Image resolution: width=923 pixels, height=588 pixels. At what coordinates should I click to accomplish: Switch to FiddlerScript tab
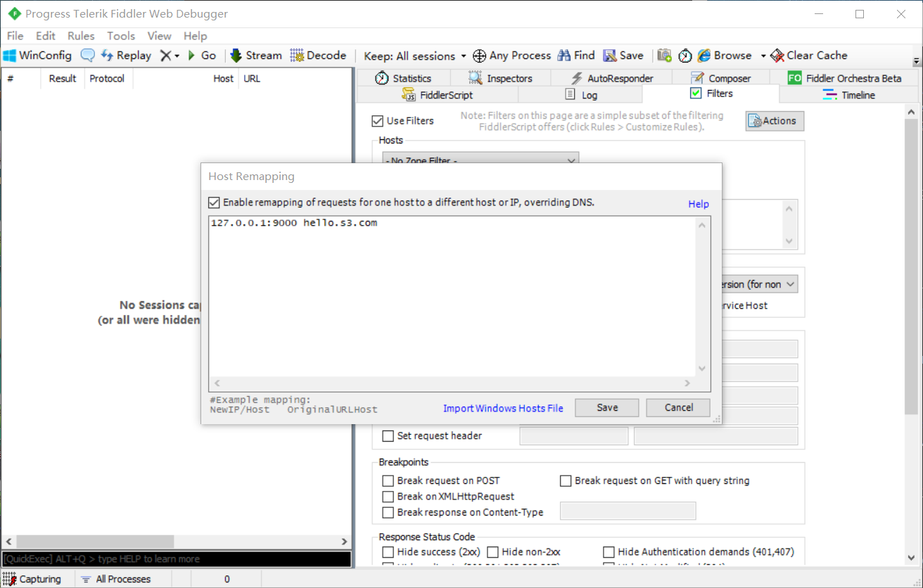click(438, 95)
